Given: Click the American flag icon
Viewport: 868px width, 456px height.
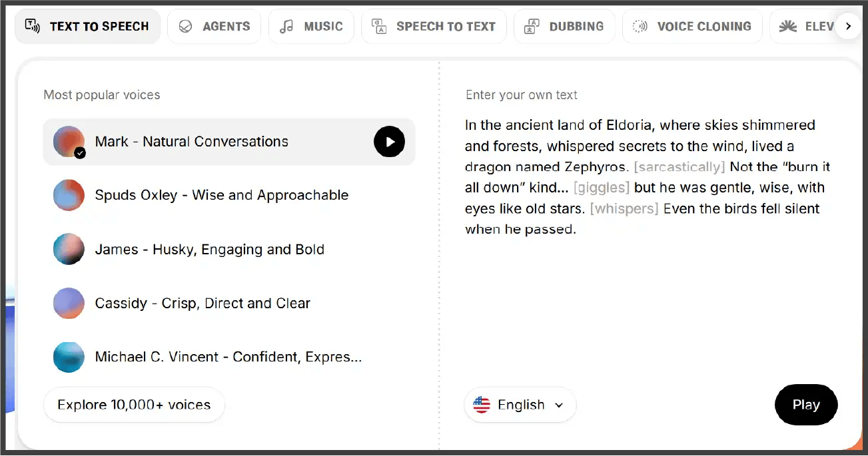Looking at the screenshot, I should click(482, 405).
